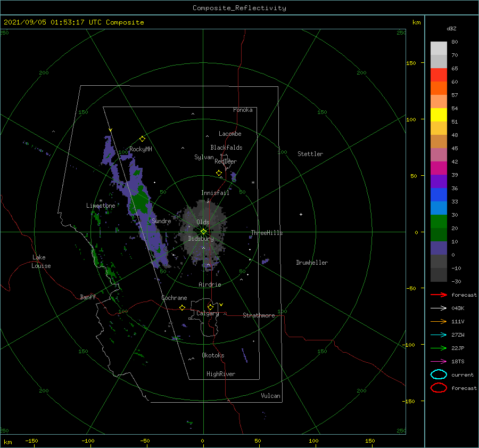Click the HighRiver city label
The height and width of the screenshot is (448, 479).
[x=221, y=374]
